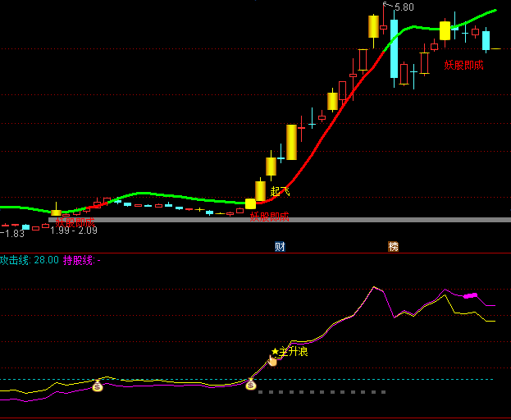Click the gray dotted row in indicator panel
The height and width of the screenshot is (420, 511).
[322, 392]
